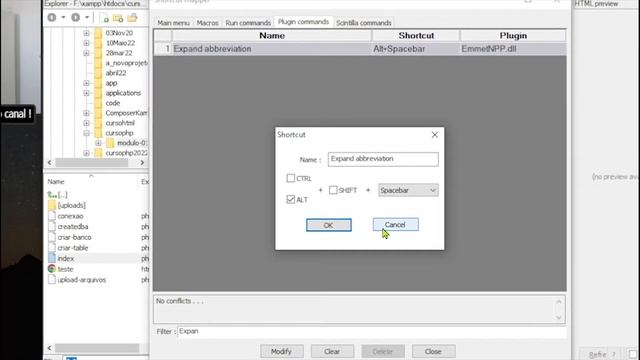
Task: Click the Chrome icon next to teste file
Action: [51, 269]
